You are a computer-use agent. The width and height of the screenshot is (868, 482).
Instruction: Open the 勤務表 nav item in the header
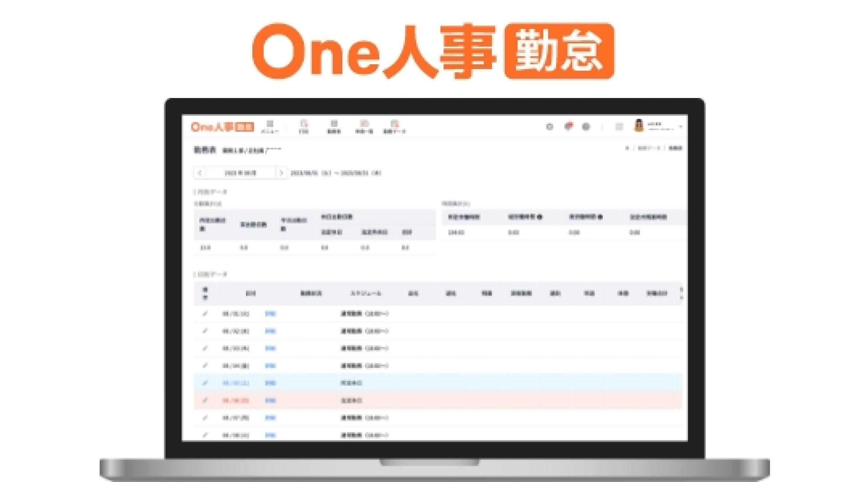334,127
